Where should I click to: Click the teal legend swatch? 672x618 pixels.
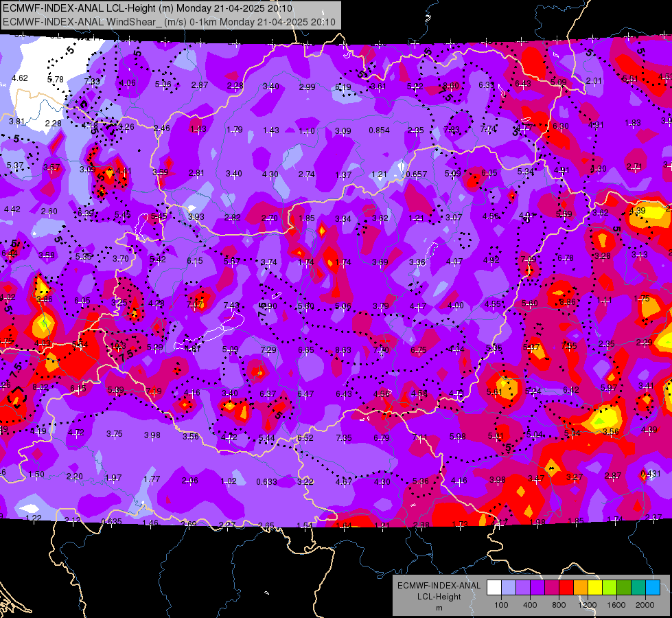[x=638, y=588]
